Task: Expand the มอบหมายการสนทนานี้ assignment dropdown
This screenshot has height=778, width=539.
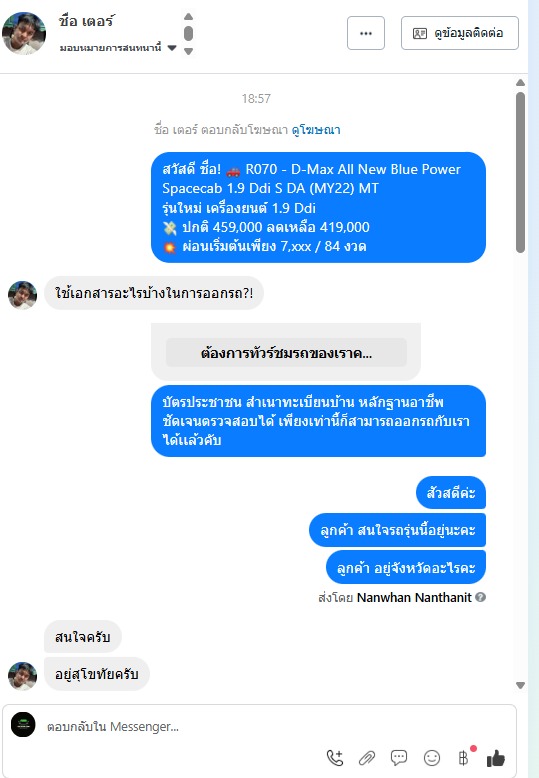Action: [x=172, y=48]
